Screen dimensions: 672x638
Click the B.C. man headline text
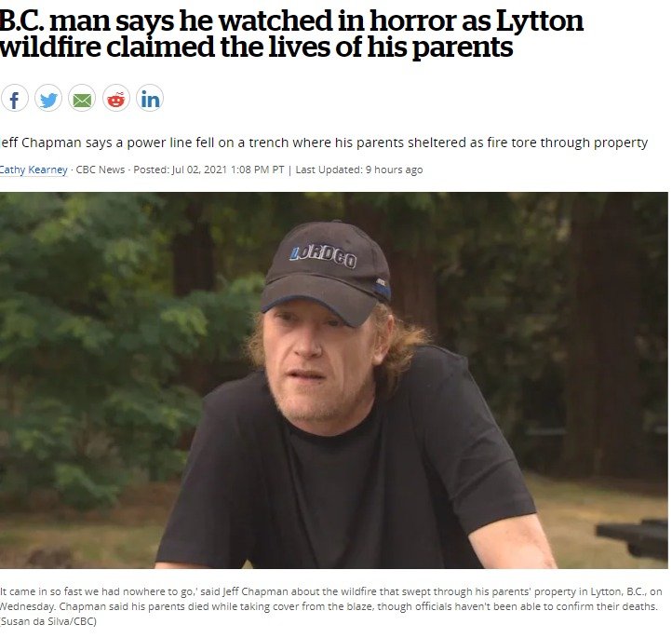point(291,34)
